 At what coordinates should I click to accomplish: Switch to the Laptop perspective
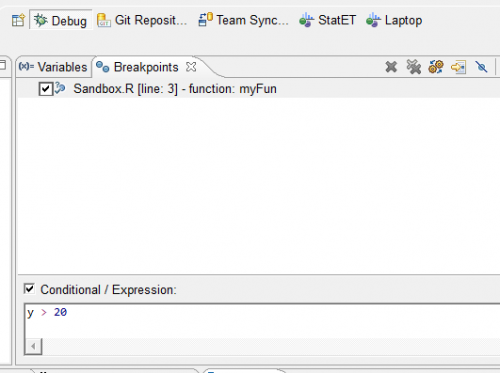(394, 20)
